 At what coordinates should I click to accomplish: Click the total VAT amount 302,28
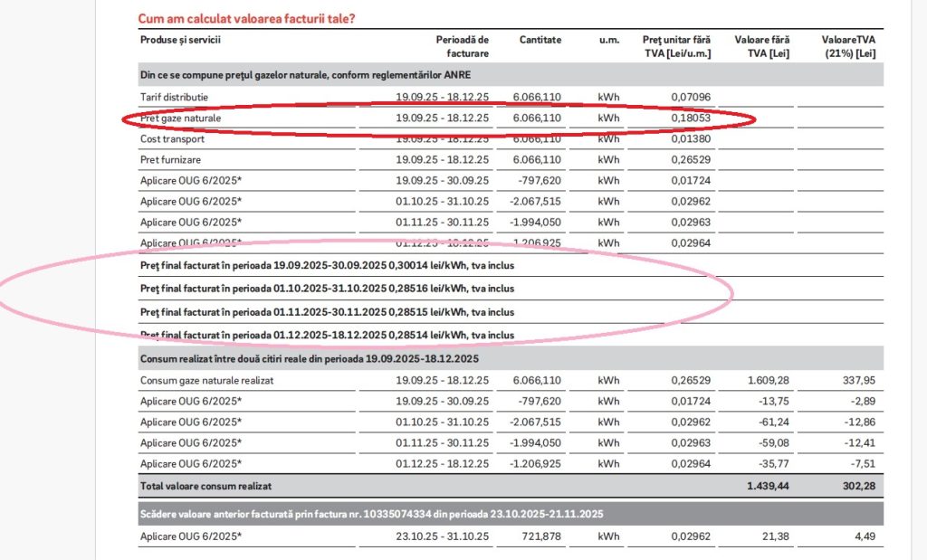pos(856,488)
